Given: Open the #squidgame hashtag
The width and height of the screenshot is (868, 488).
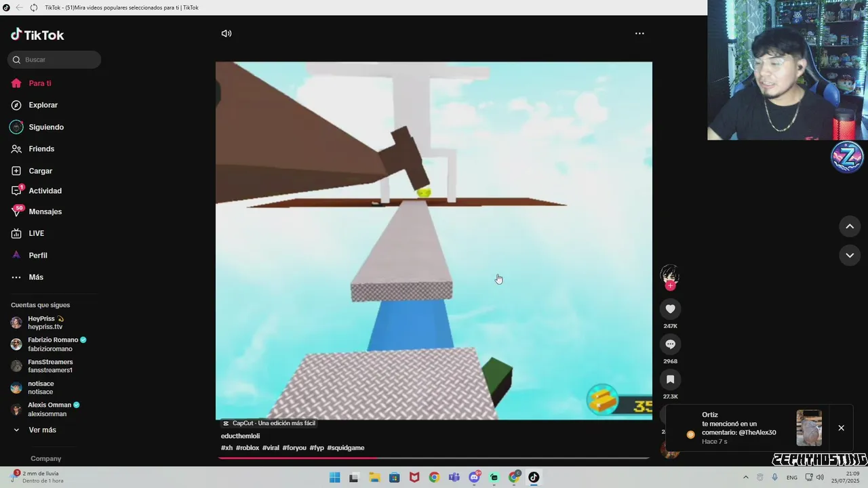Looking at the screenshot, I should 346,448.
